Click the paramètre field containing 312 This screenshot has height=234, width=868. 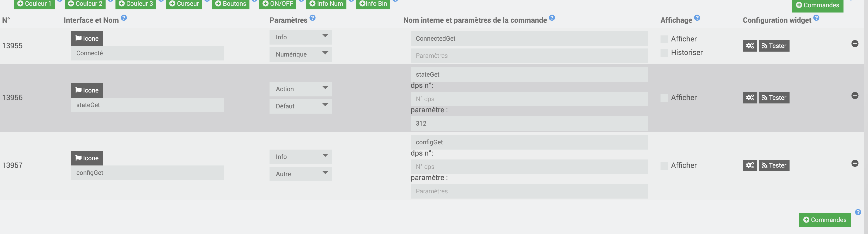tap(529, 124)
